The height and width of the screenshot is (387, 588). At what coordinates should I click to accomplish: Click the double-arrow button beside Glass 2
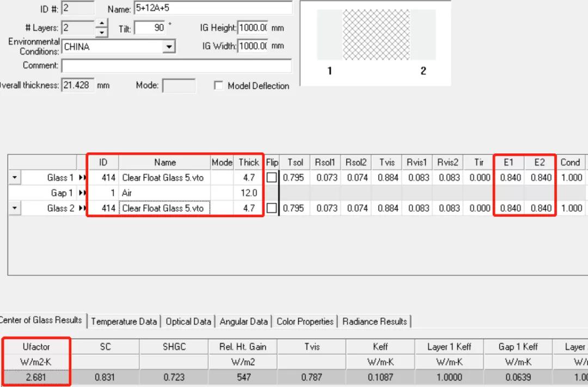point(82,208)
